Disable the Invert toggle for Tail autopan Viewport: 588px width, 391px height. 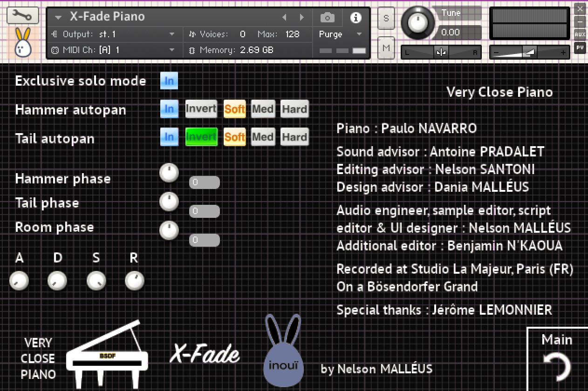pos(201,137)
